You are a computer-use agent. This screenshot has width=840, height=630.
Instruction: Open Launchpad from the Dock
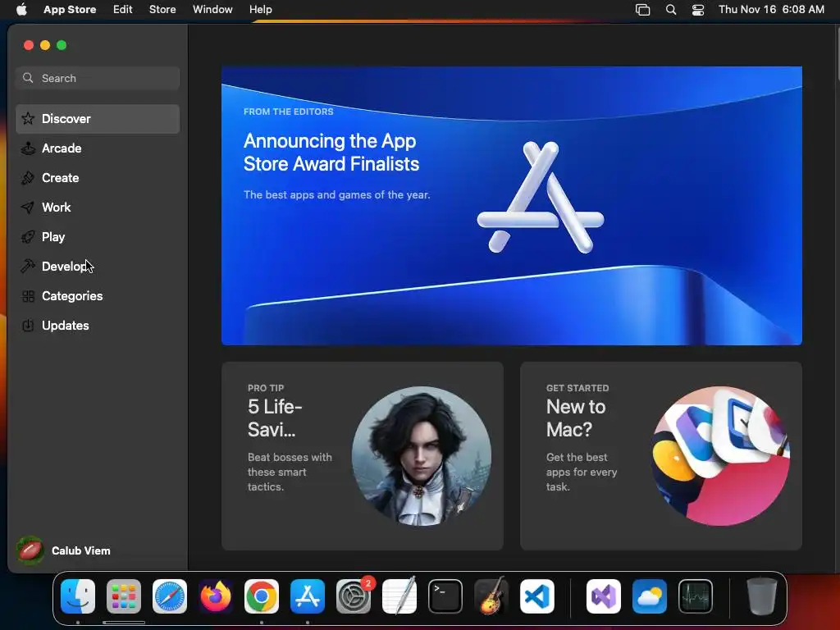coord(124,596)
